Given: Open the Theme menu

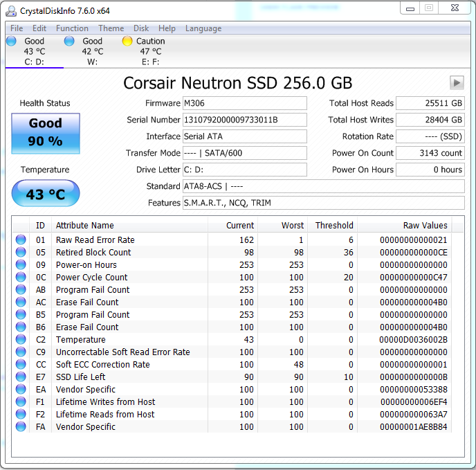Looking at the screenshot, I should coord(111,28).
